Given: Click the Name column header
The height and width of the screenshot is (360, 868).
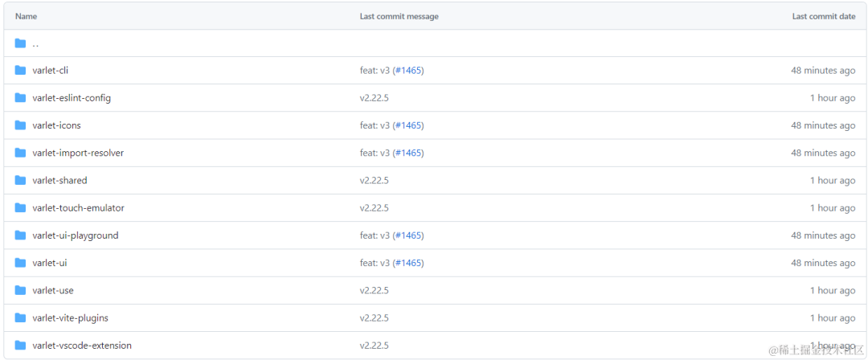Looking at the screenshot, I should pos(26,17).
